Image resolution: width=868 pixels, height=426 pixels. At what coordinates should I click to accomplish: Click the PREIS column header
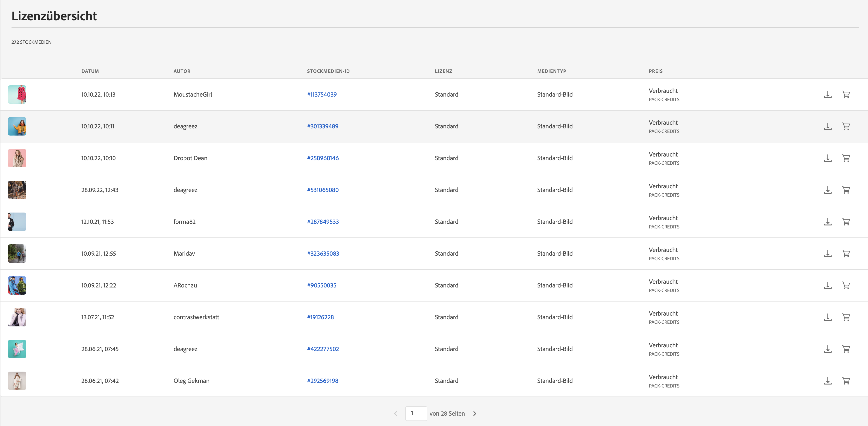pos(655,71)
